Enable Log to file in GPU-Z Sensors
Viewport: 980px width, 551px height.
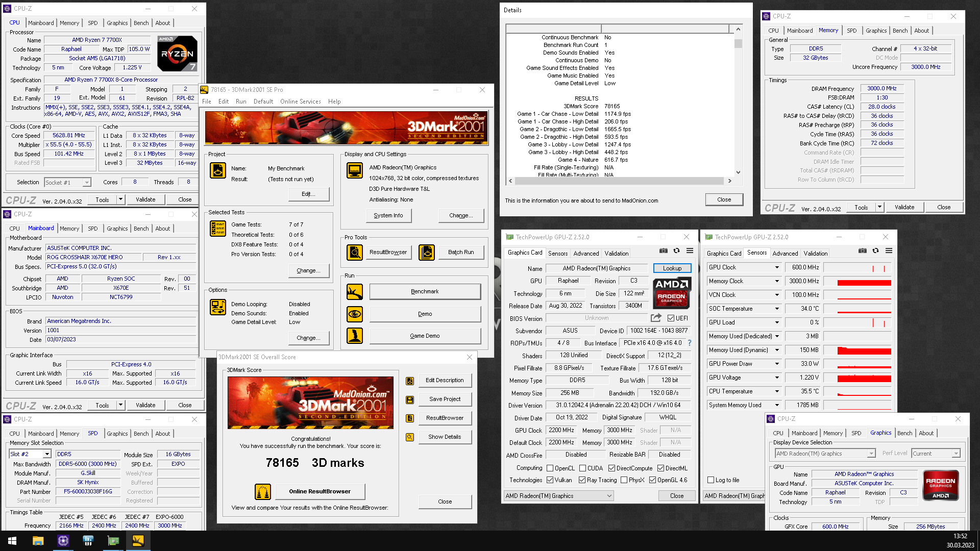[x=711, y=480]
